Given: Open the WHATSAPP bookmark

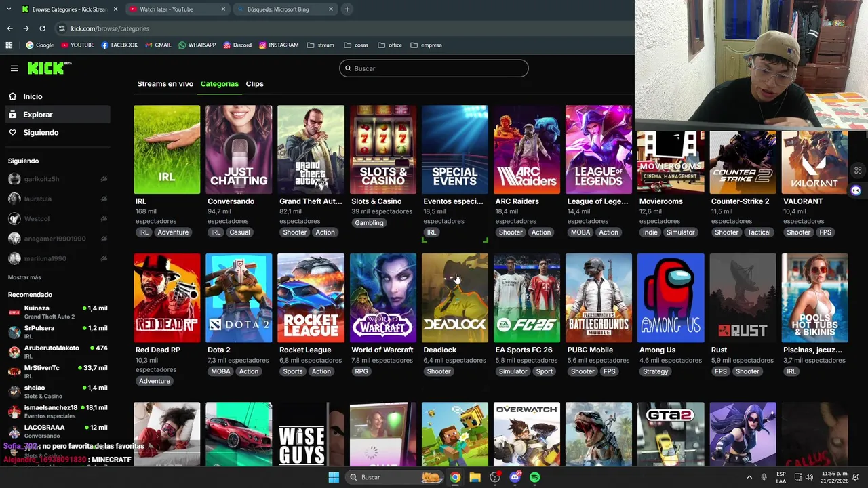Looking at the screenshot, I should (x=197, y=45).
